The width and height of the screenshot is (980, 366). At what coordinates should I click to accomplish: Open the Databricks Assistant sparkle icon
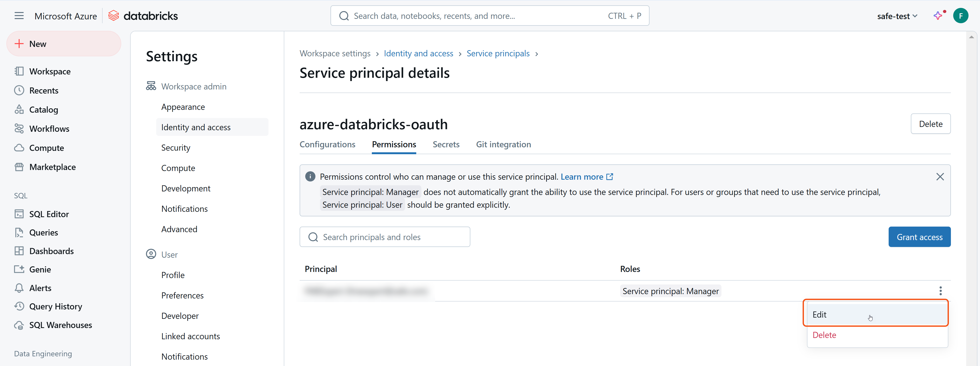[x=938, y=16]
